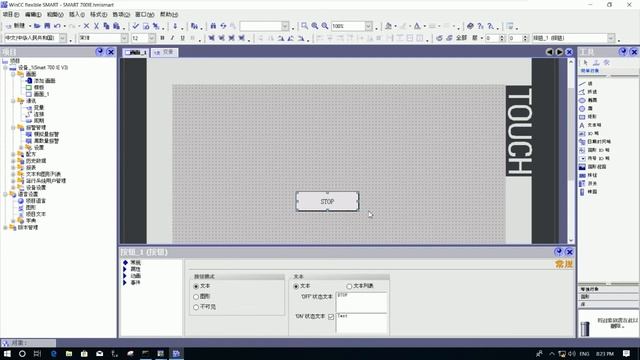Open the language dropdown in toolbar
The height and width of the screenshot is (360, 640).
(63, 38)
